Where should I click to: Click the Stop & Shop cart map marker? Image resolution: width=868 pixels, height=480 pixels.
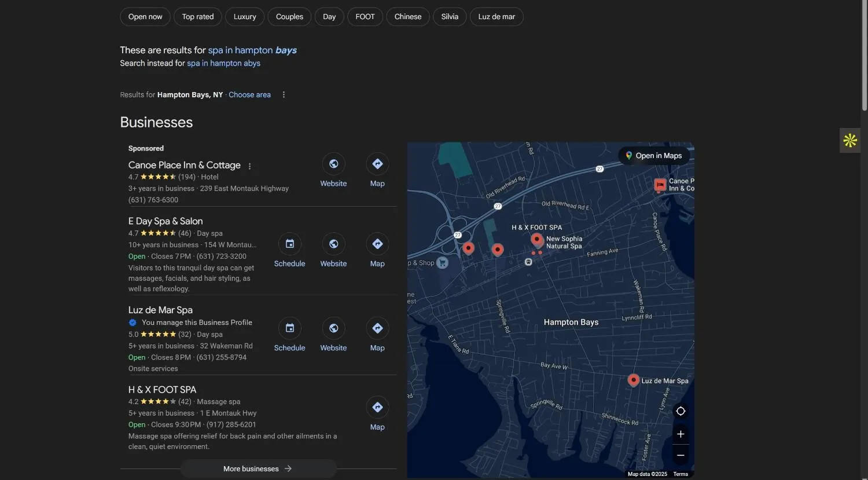(442, 262)
